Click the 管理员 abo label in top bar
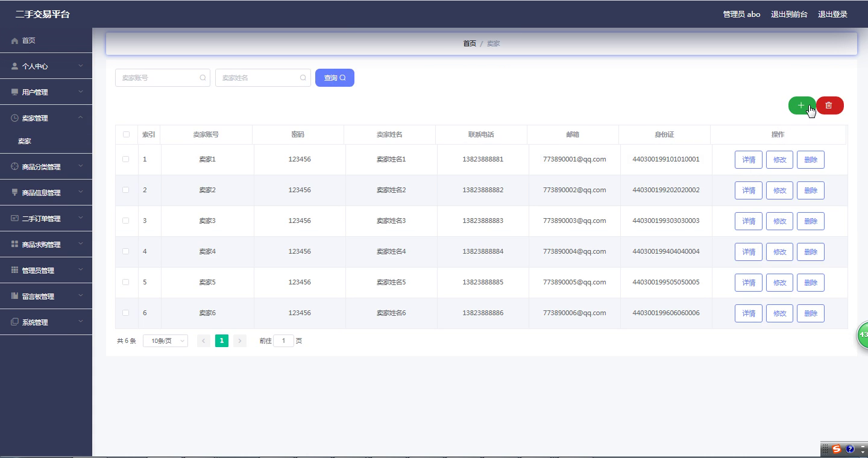 pyautogui.click(x=741, y=14)
